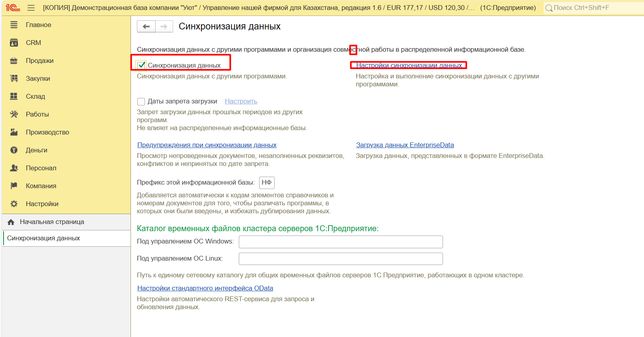Click the 1C logo icon
The image size is (644, 337).
pos(13,8)
